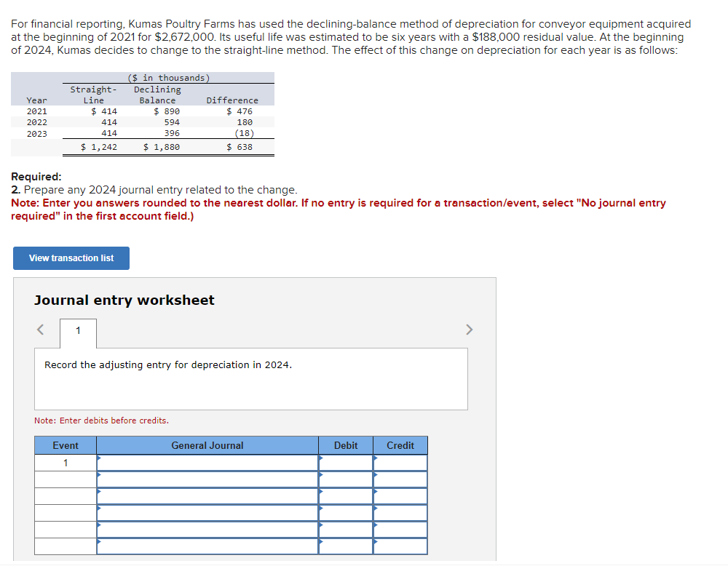Click the Difference column header
The image size is (728, 566).
click(x=232, y=100)
